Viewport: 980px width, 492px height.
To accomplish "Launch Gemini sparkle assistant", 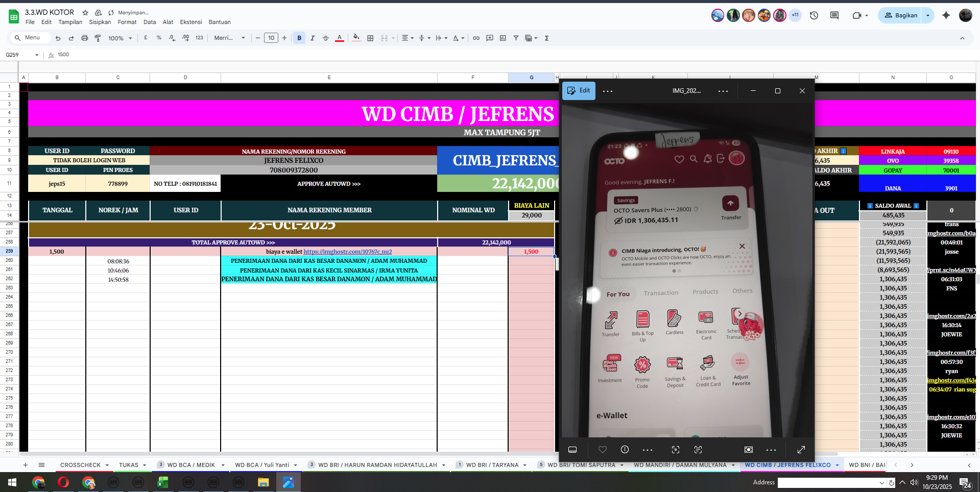I will coord(946,15).
